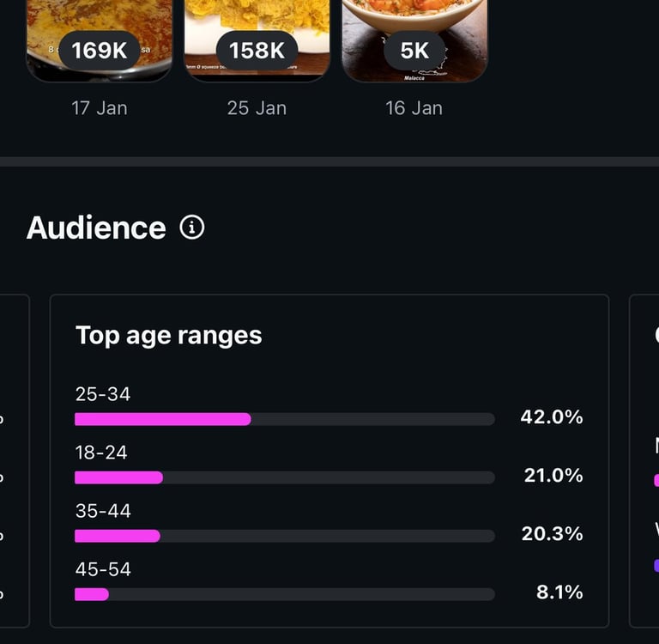Screen dimensions: 659x644
Task: Click the 45-54 age range bar
Action: coord(285,594)
